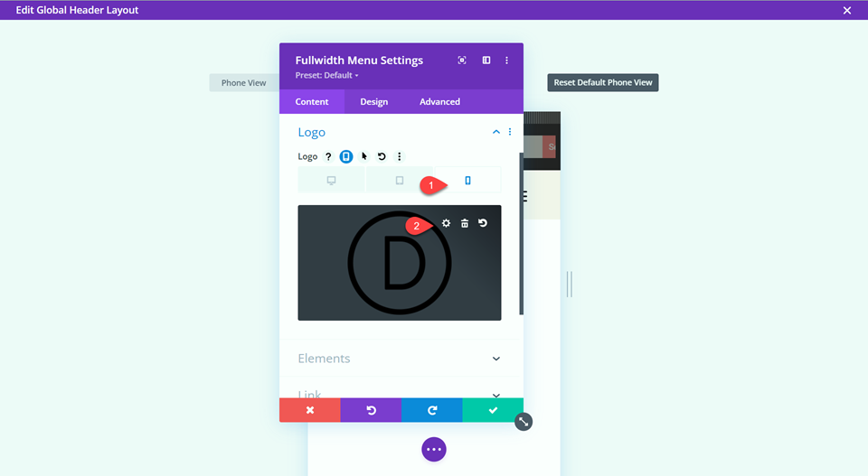868x476 pixels.
Task: Click the modal resize handle icon
Action: [x=524, y=422]
